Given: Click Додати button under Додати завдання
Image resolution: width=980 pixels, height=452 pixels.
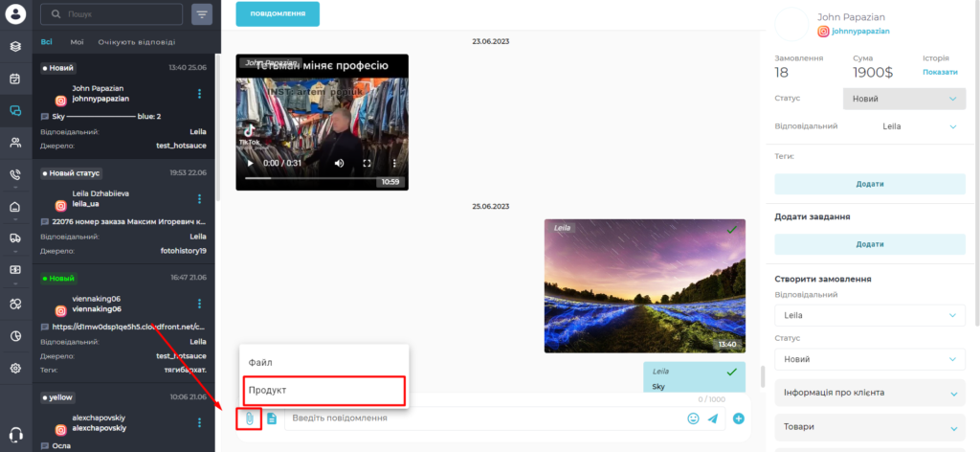Looking at the screenshot, I should 870,244.
